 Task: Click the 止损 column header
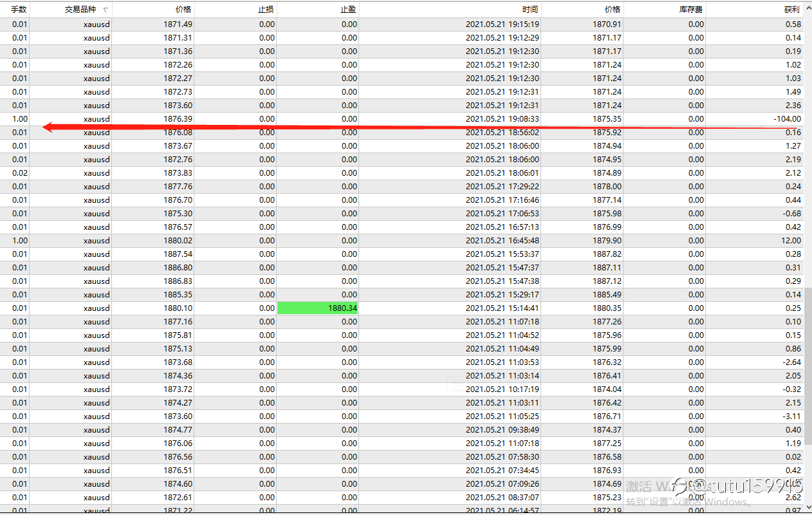point(266,10)
